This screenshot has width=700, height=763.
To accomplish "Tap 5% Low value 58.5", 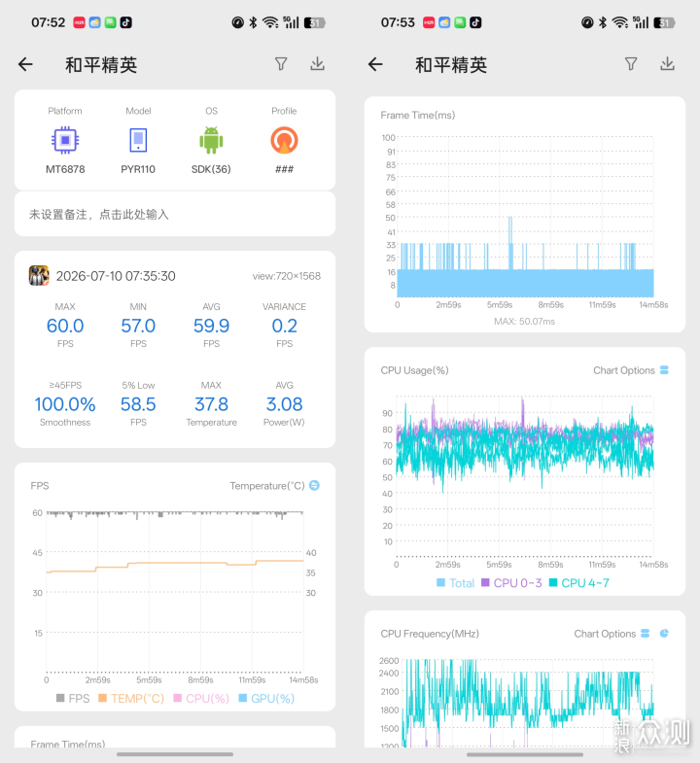I will coord(138,404).
